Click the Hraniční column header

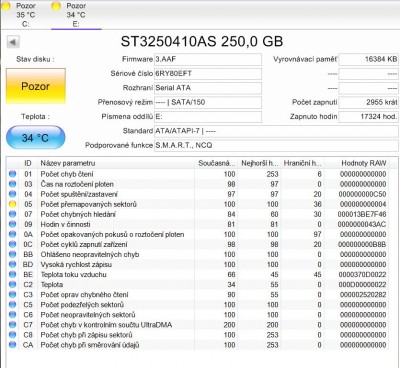click(x=302, y=163)
